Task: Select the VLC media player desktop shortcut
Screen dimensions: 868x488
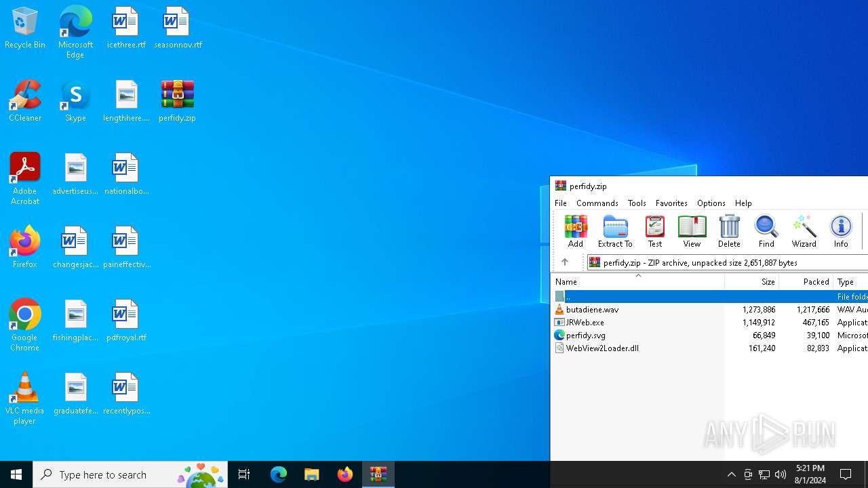Action: 25,398
